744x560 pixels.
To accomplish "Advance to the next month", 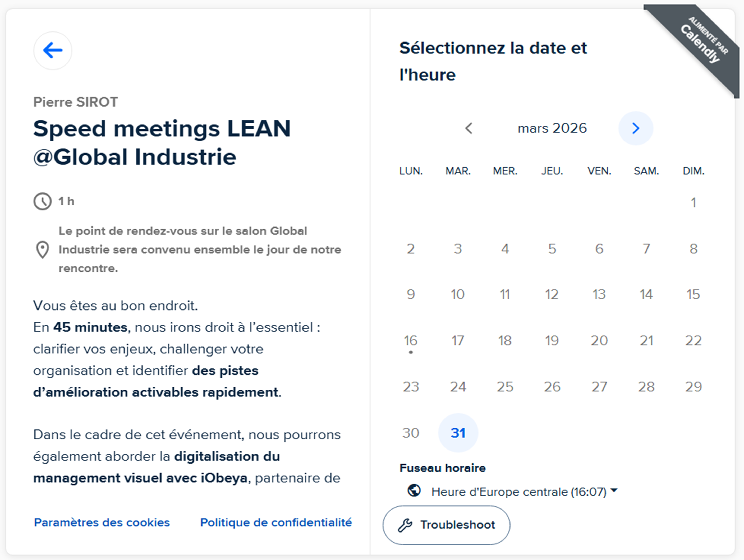I will pos(635,128).
